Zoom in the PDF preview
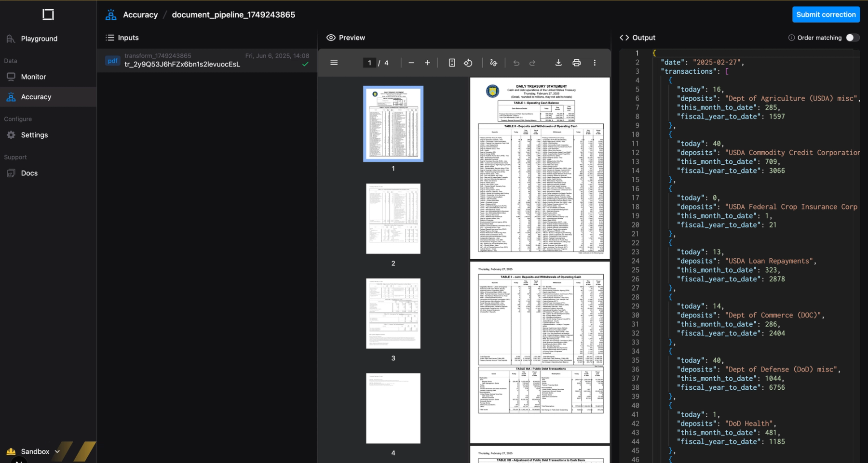 coord(427,63)
